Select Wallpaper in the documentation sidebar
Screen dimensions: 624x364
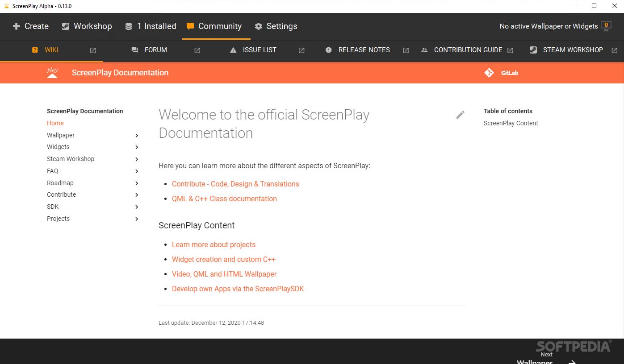point(61,135)
